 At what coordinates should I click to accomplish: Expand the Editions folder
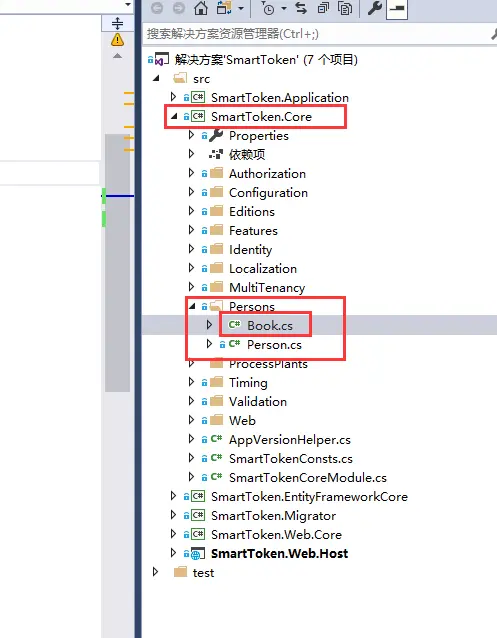coord(191,211)
